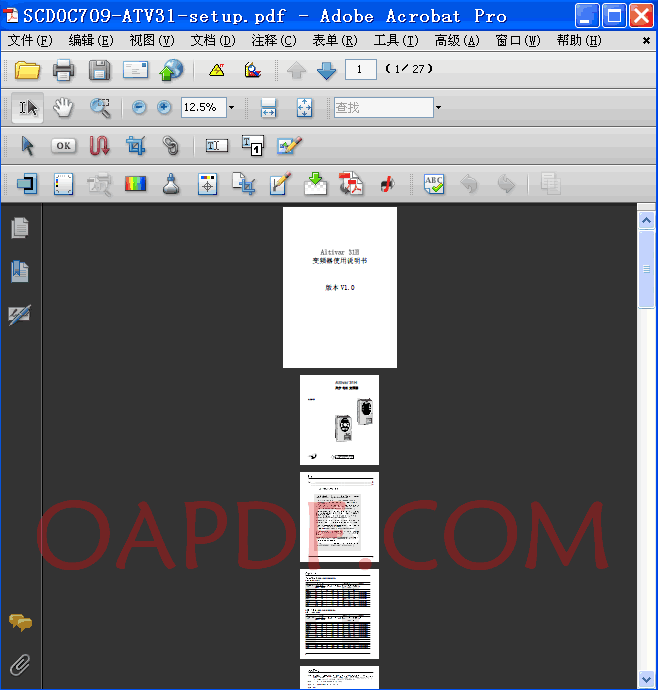Screen dimensions: 658x690
Task: Close the document with the menu bar X
Action: [x=646, y=40]
